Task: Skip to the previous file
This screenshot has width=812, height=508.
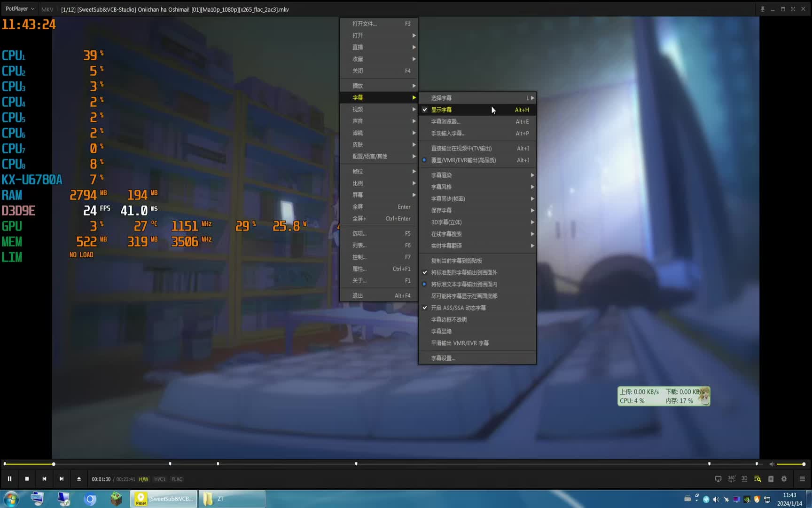Action: coord(44,479)
